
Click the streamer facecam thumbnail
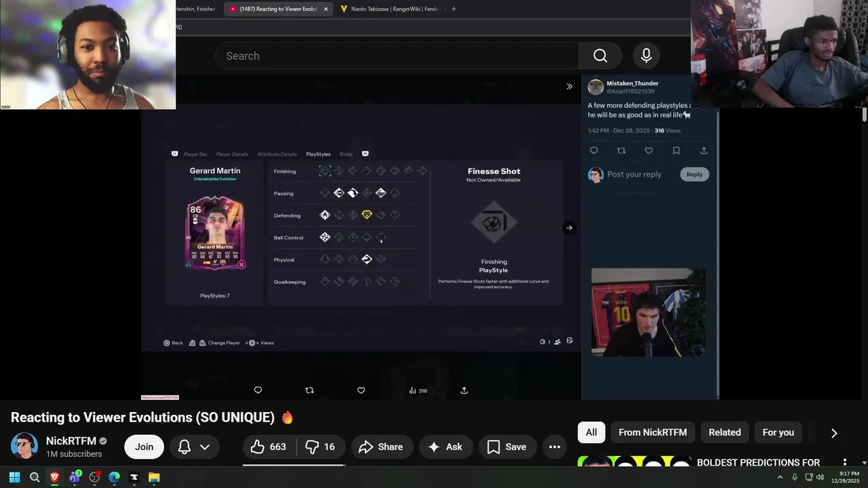coord(648,312)
